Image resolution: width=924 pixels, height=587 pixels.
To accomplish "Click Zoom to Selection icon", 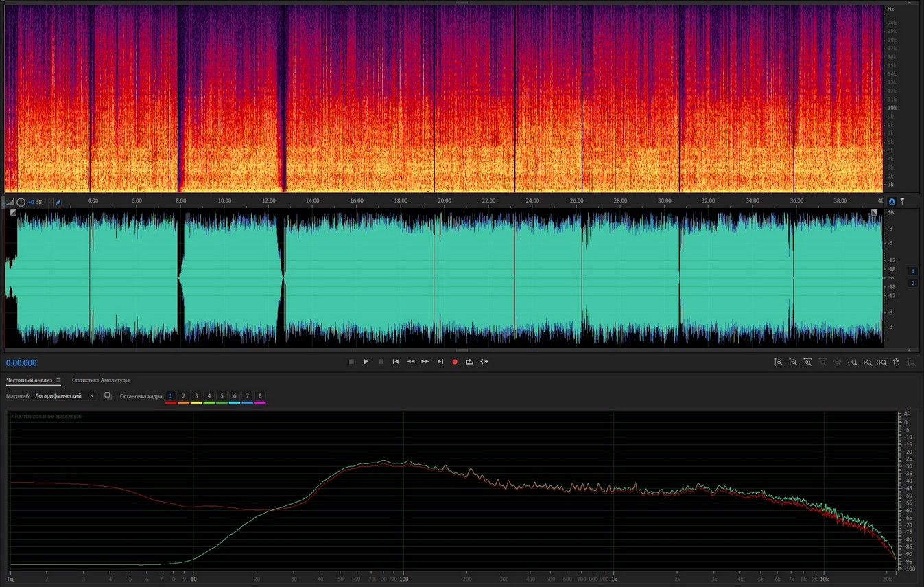I will pos(882,362).
